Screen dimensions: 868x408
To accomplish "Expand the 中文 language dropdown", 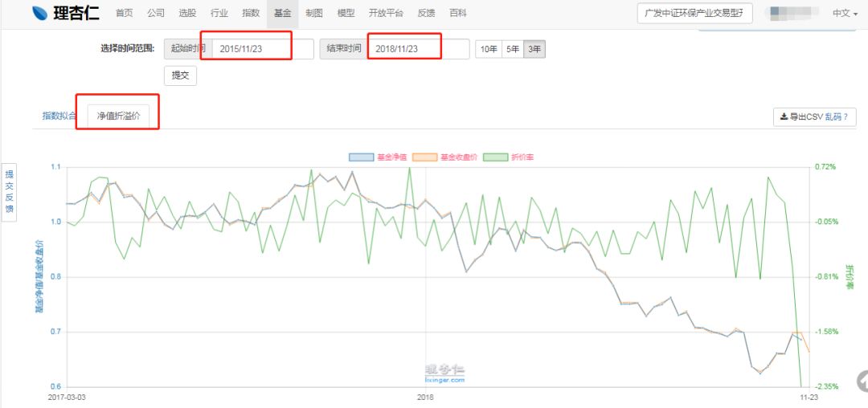I will click(x=844, y=14).
